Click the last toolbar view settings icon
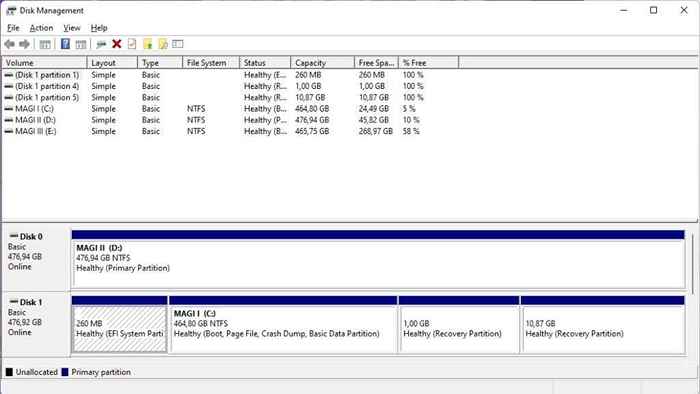 click(178, 44)
